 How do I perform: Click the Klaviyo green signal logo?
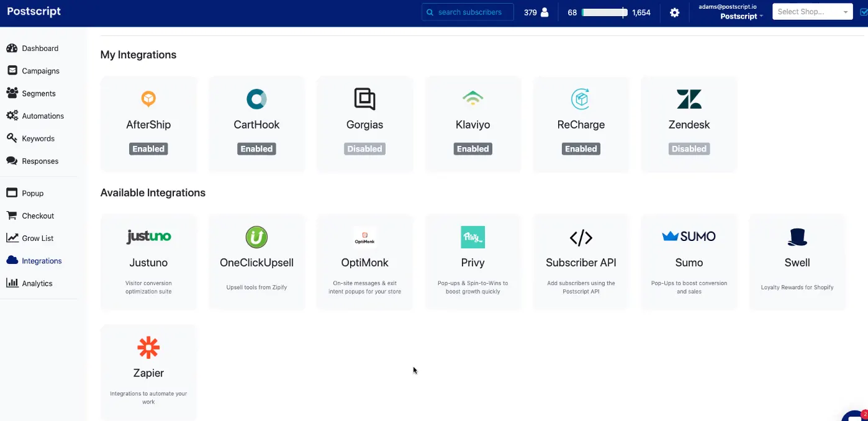click(x=472, y=99)
